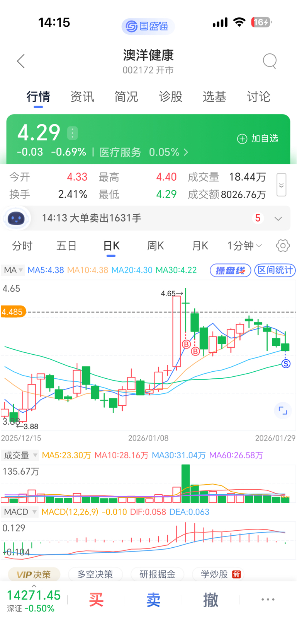This screenshot has height=644, width=297.
Task: Tap MA30:4.22 legend value
Action: click(176, 270)
